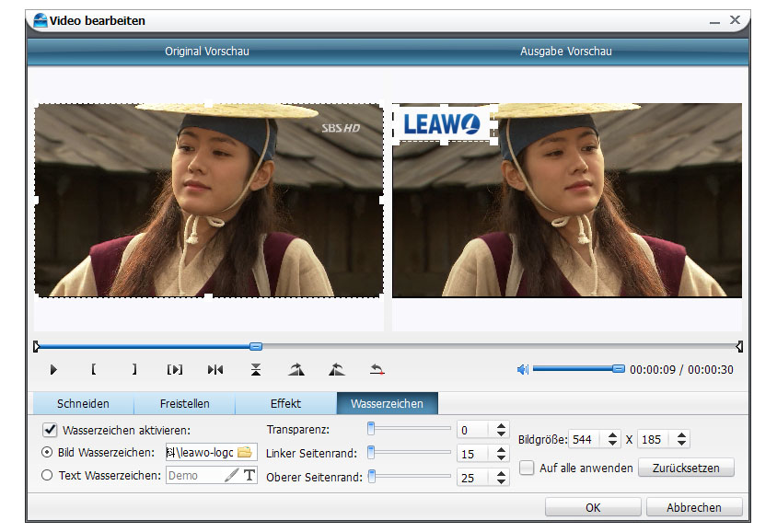Click the Oberer Seitenrand slider handle

pyautogui.click(x=371, y=476)
